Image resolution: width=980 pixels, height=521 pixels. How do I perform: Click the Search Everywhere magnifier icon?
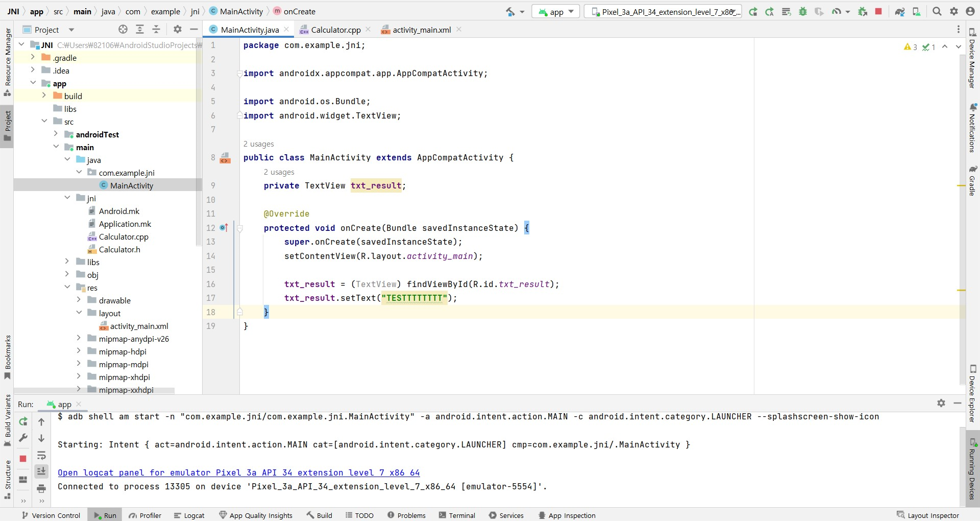coord(937,11)
